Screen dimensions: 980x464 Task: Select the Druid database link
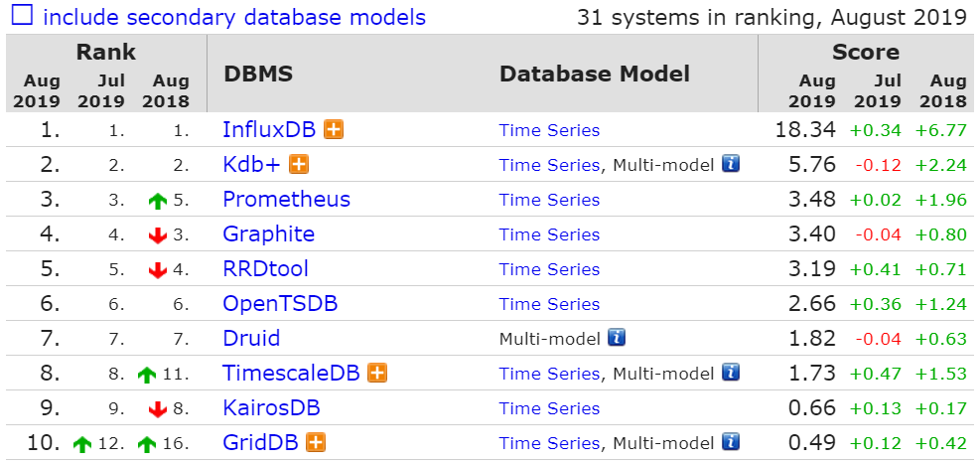tap(251, 338)
